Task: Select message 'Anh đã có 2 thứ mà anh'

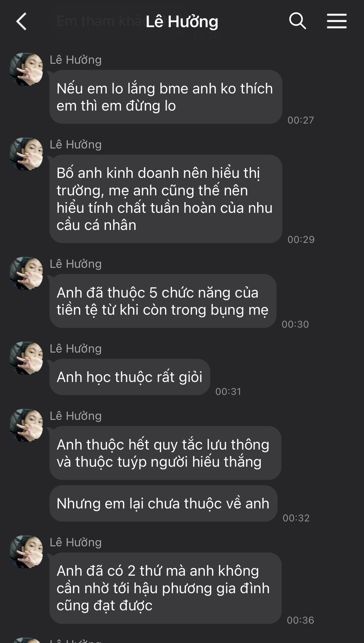Action: point(166,588)
